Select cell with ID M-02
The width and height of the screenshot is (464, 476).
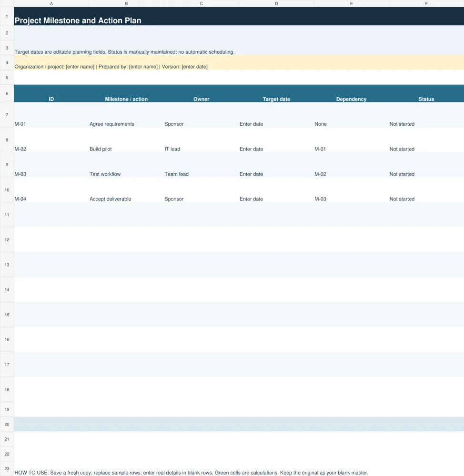tap(51, 140)
